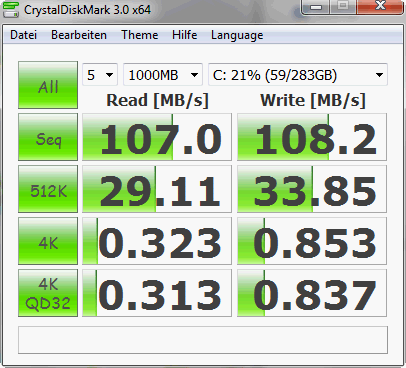Open the Language menu
Image resolution: width=406 pixels, height=368 pixels.
237,35
